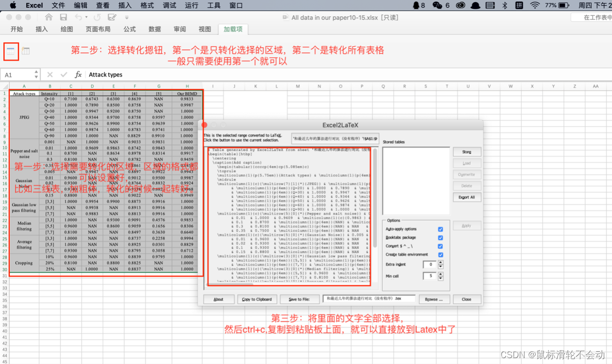The height and width of the screenshot is (364, 612).
Task: Click the Bluetooth menu bar icon
Action: point(504,5)
